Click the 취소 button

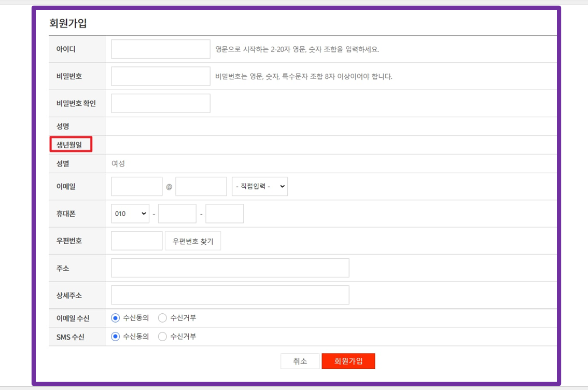point(300,361)
